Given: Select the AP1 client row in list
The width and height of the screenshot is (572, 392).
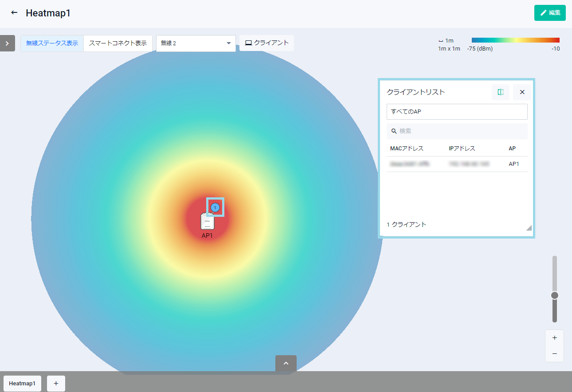Looking at the screenshot, I should tap(457, 164).
